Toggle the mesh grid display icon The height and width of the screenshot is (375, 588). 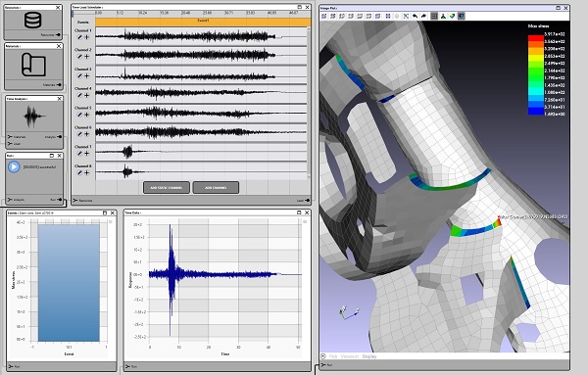pos(434,16)
